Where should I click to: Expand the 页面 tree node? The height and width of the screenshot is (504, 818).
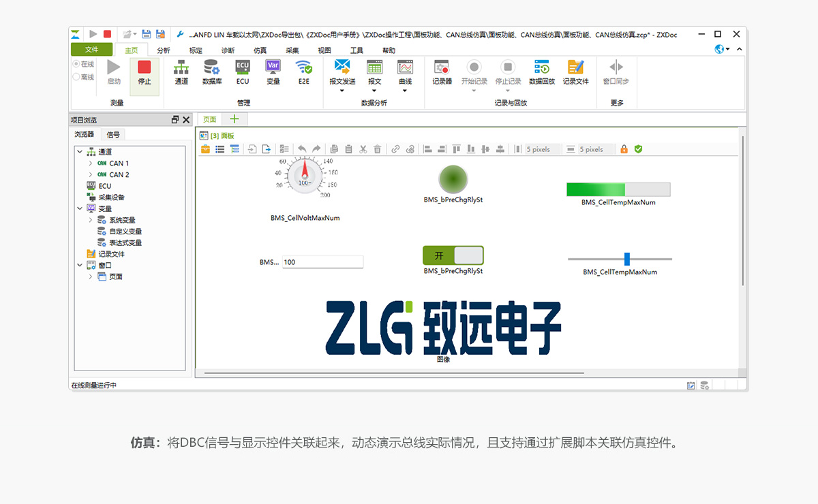(x=91, y=277)
